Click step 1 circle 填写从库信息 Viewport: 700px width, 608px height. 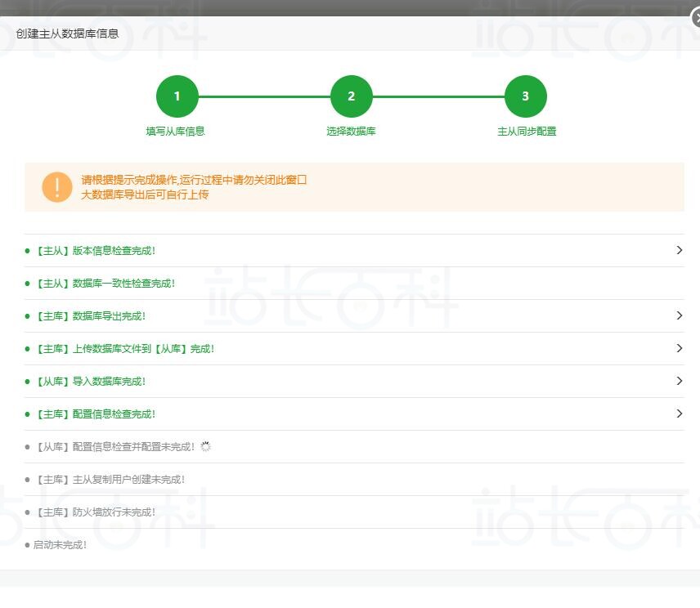[x=177, y=96]
